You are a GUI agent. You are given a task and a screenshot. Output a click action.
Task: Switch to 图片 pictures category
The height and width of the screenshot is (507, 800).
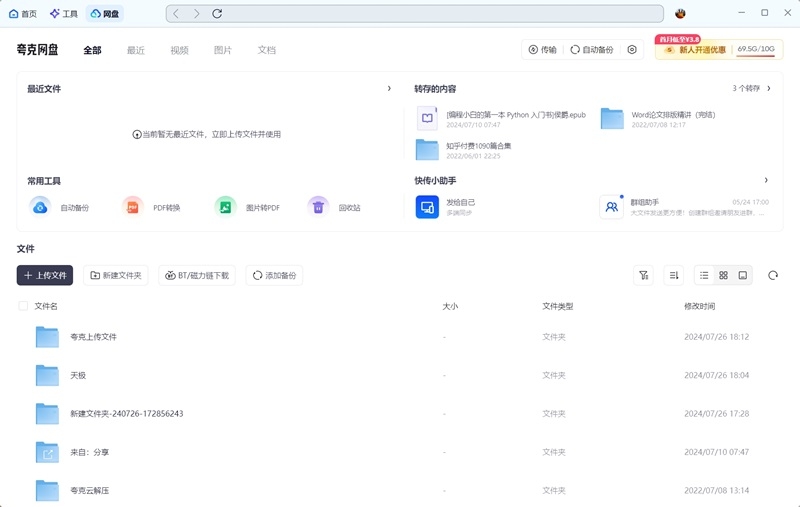(x=223, y=50)
